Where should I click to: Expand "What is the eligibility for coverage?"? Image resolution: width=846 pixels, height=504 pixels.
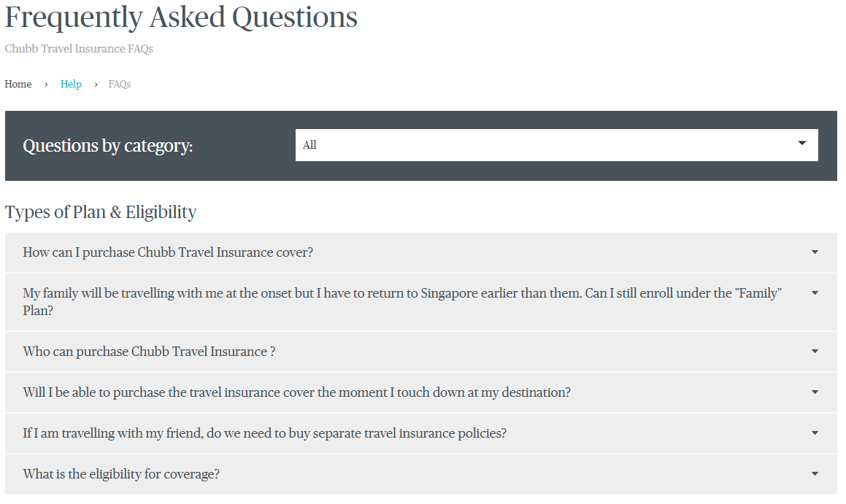pyautogui.click(x=120, y=473)
